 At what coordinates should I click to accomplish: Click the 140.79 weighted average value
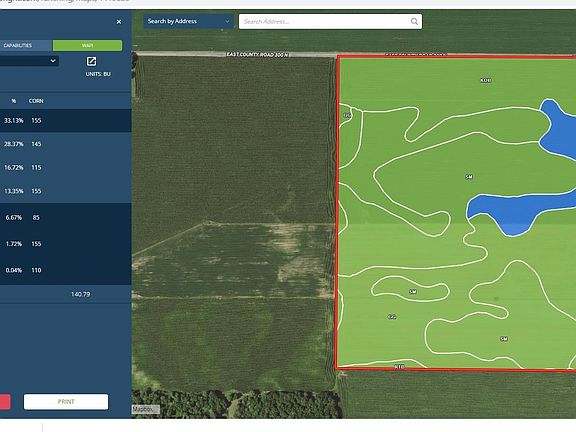click(80, 294)
